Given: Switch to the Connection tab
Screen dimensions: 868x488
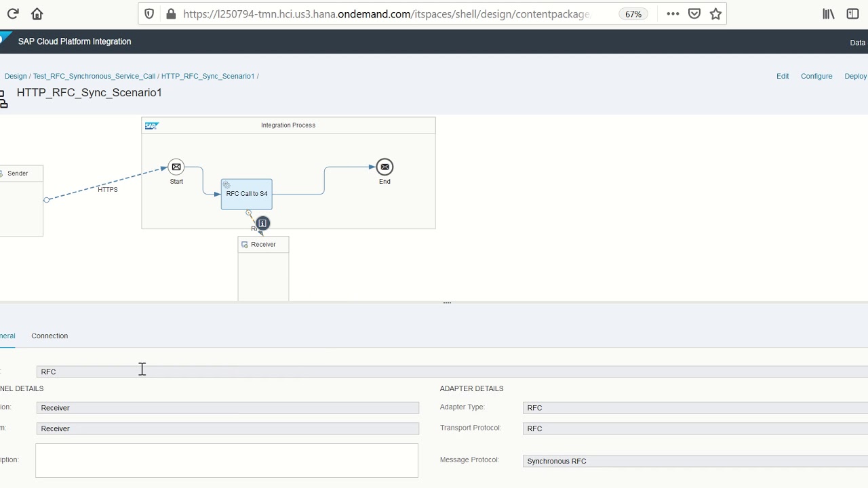Looking at the screenshot, I should pyautogui.click(x=50, y=336).
